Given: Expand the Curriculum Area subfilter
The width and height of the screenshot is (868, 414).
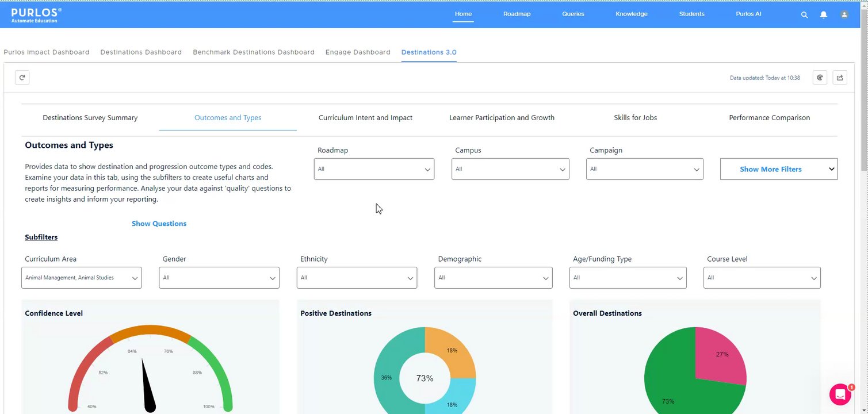Looking at the screenshot, I should coord(81,278).
